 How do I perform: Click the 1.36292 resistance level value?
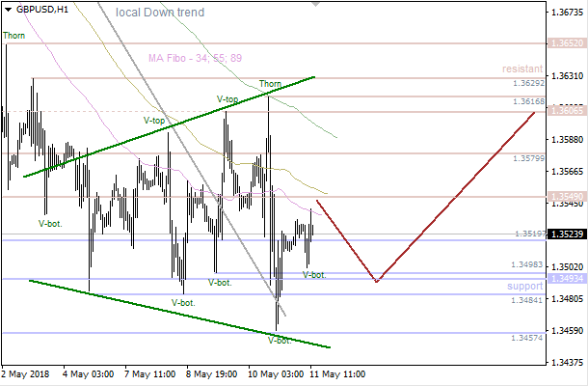coord(527,84)
